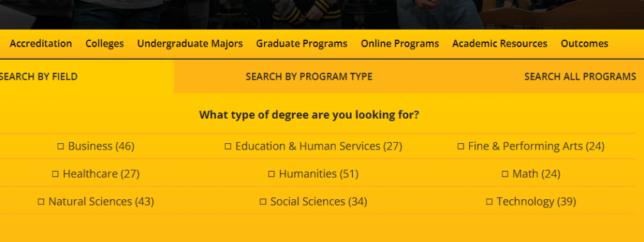Select the Search By Field tab
This screenshot has width=644, height=242.
pyautogui.click(x=38, y=77)
